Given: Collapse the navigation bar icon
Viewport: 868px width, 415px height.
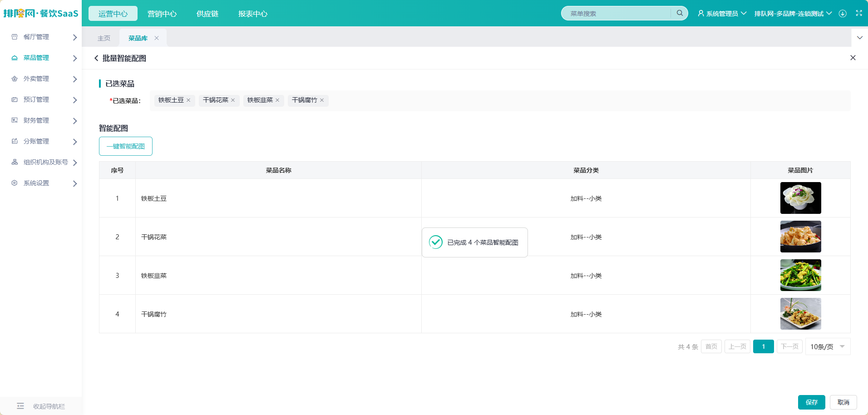Looking at the screenshot, I should coord(20,406).
